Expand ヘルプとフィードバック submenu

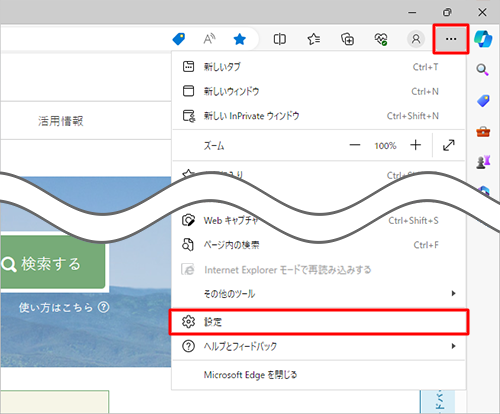(x=318, y=346)
